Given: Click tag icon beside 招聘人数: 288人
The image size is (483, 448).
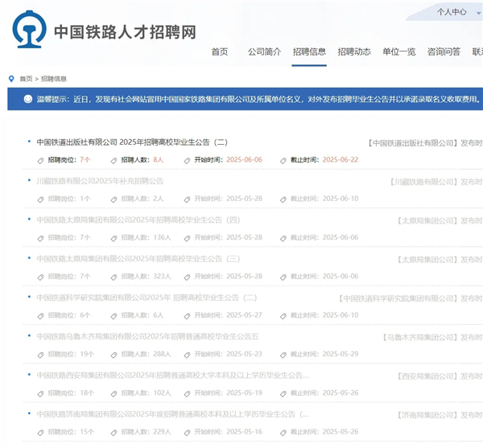Looking at the screenshot, I should coord(114,355).
